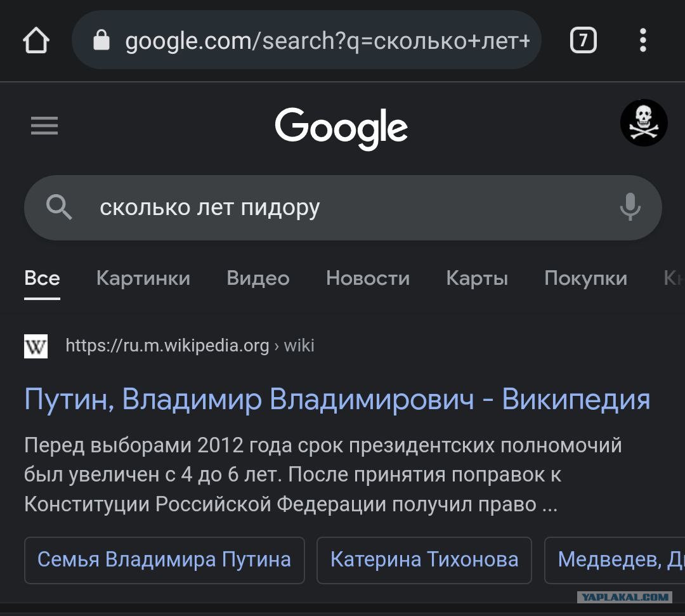
Task: Open the Путин, Владимир Владимирович Wikipedia result
Action: 337,399
